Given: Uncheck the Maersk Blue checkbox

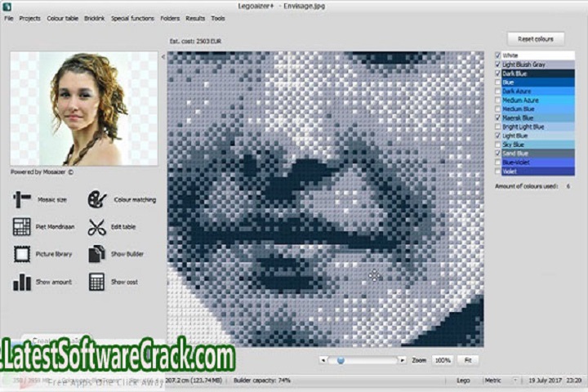Looking at the screenshot, I should 498,118.
